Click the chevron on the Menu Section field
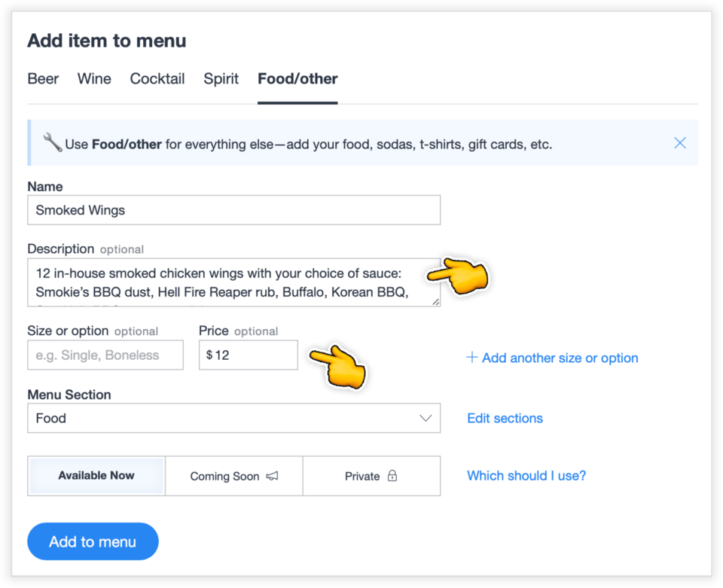 pyautogui.click(x=427, y=418)
